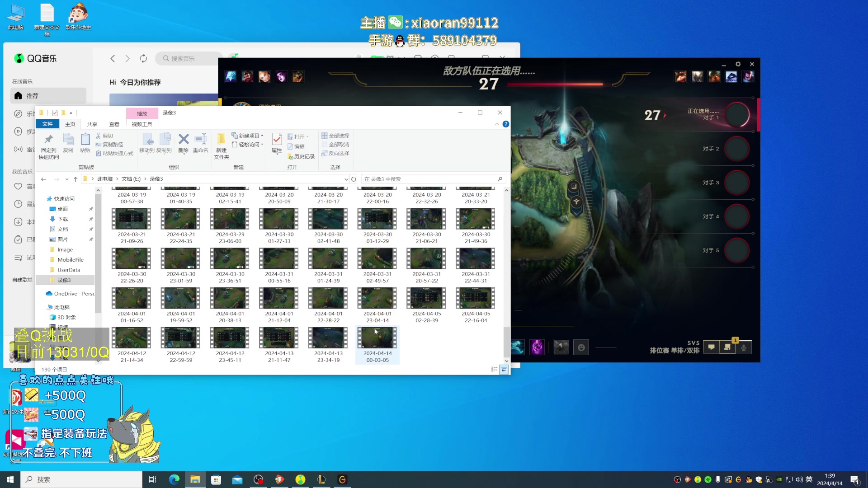The width and height of the screenshot is (868, 488).
Task: Collapse the Explorer ribbon with the chevron
Action: [x=497, y=124]
